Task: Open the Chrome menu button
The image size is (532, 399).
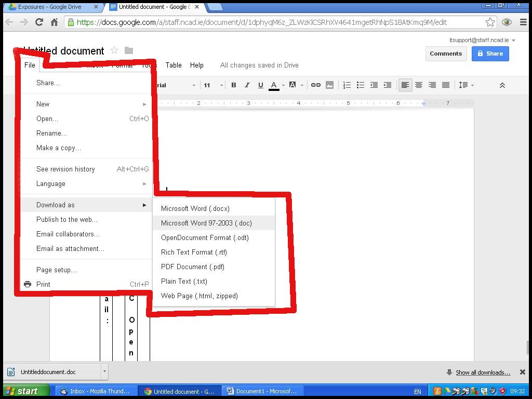Action: tap(523, 22)
